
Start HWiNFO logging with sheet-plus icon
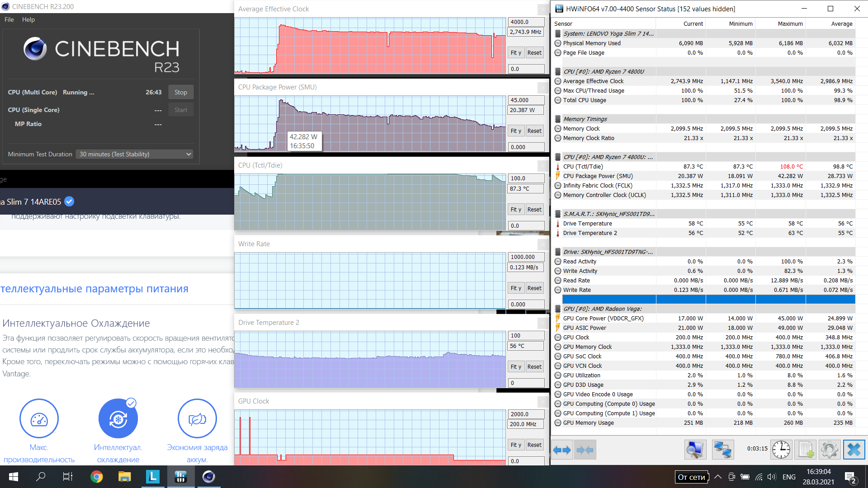coord(806,450)
